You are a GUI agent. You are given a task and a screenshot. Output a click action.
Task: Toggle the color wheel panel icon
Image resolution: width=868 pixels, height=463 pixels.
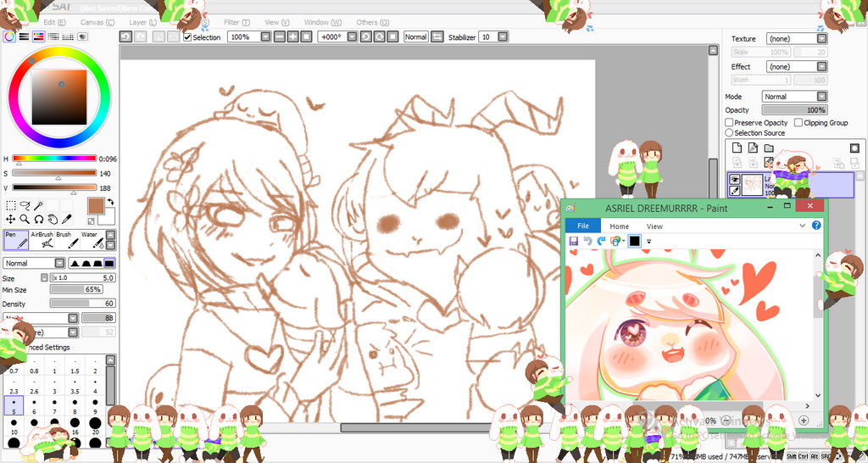coord(9,36)
